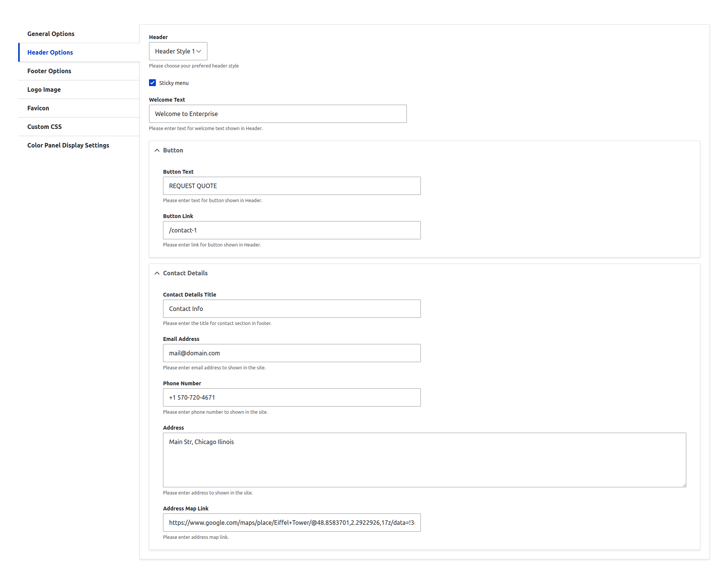Click the Welcome Text input field

click(x=278, y=114)
